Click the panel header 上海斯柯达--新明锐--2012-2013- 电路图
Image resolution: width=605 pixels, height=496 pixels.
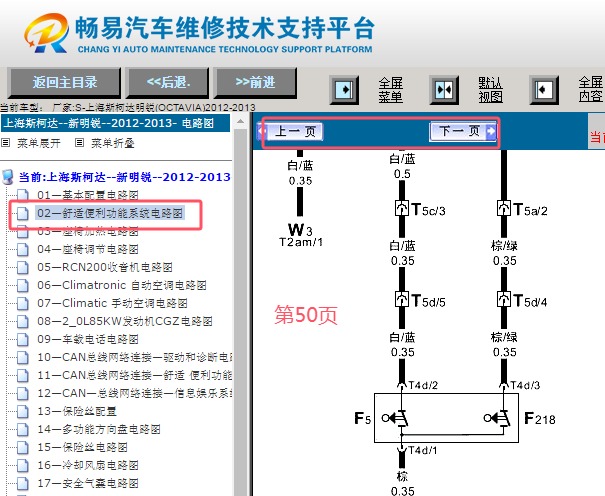[x=115, y=123]
